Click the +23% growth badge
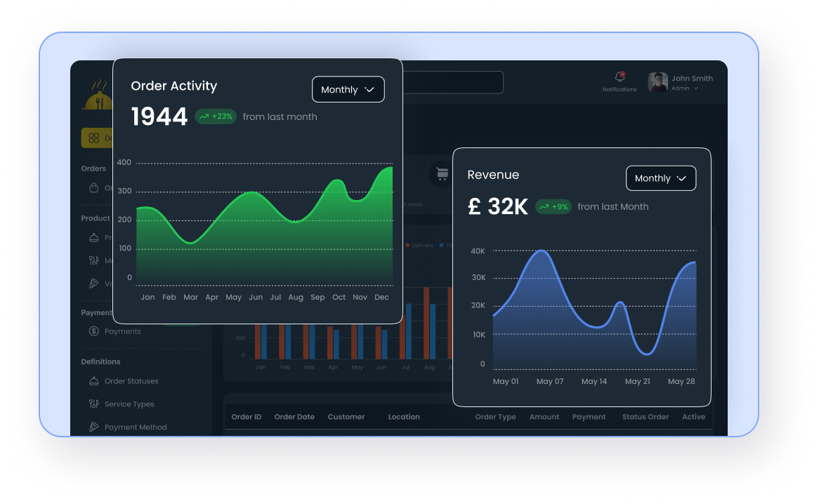 tap(215, 117)
